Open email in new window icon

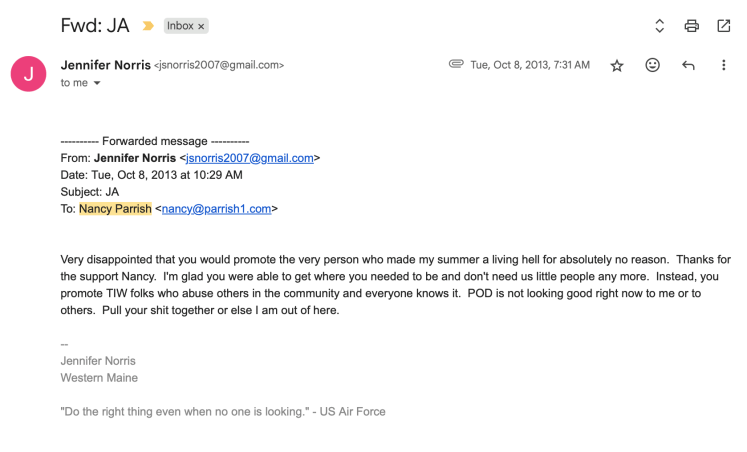point(724,26)
